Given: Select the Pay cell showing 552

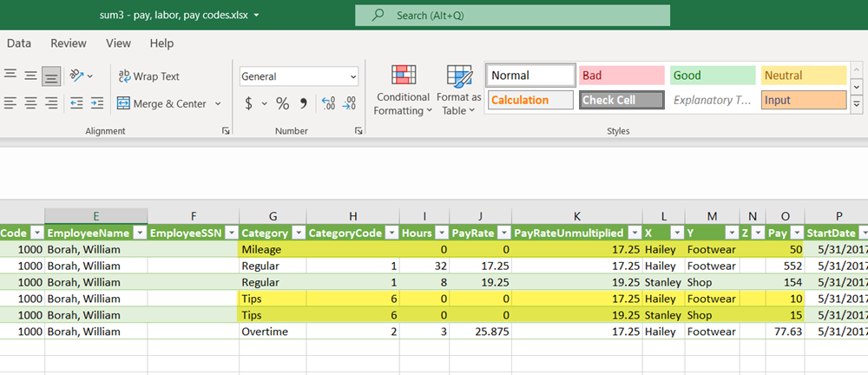Looking at the screenshot, I should (x=785, y=266).
